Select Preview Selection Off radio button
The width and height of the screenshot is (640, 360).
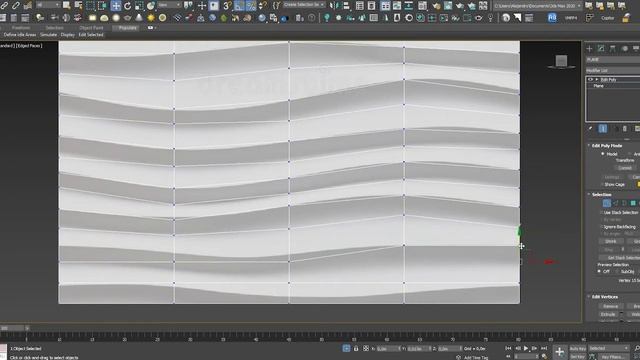pos(599,271)
